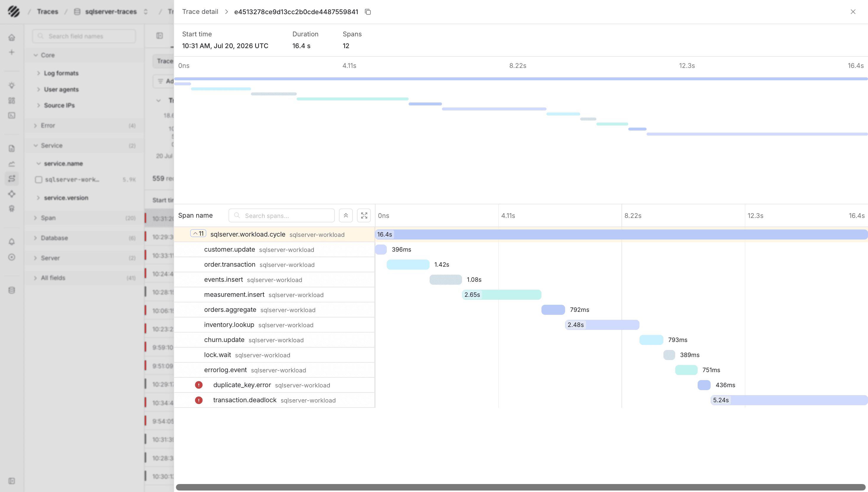868x492 pixels.
Task: Close the trace detail panel
Action: pyautogui.click(x=853, y=12)
